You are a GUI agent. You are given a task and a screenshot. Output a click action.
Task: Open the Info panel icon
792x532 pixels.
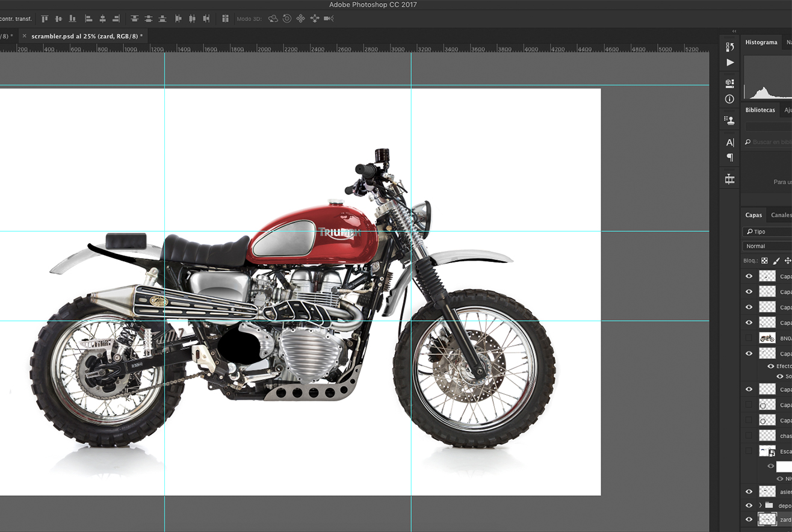(730, 99)
